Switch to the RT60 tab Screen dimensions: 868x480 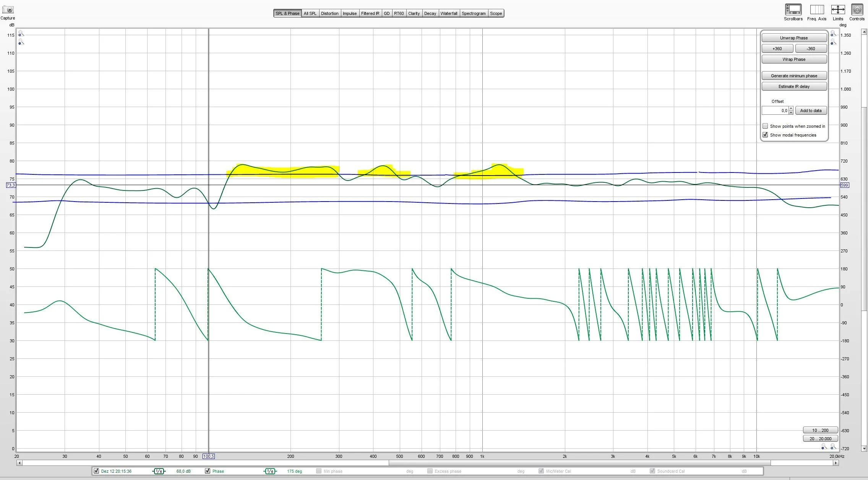coord(399,13)
